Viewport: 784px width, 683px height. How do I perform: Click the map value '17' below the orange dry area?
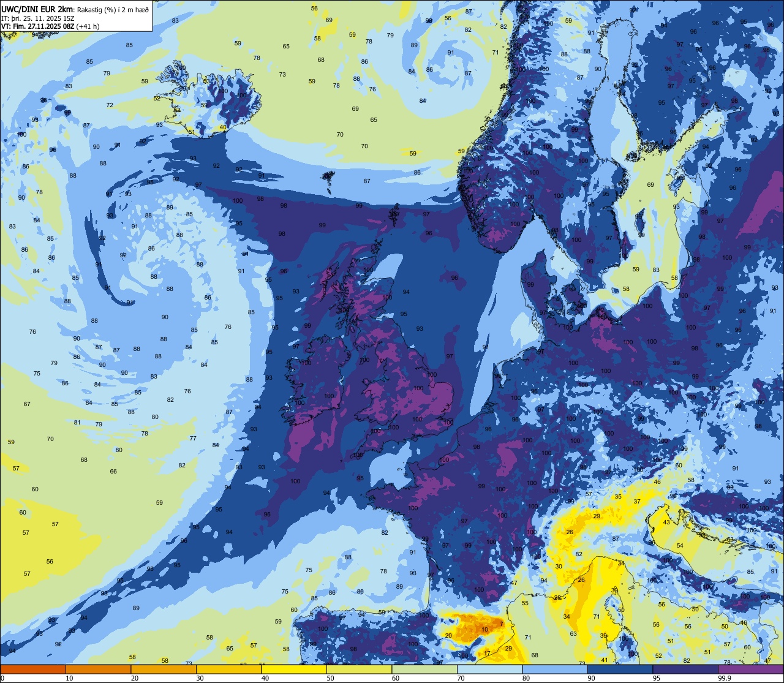(x=487, y=654)
